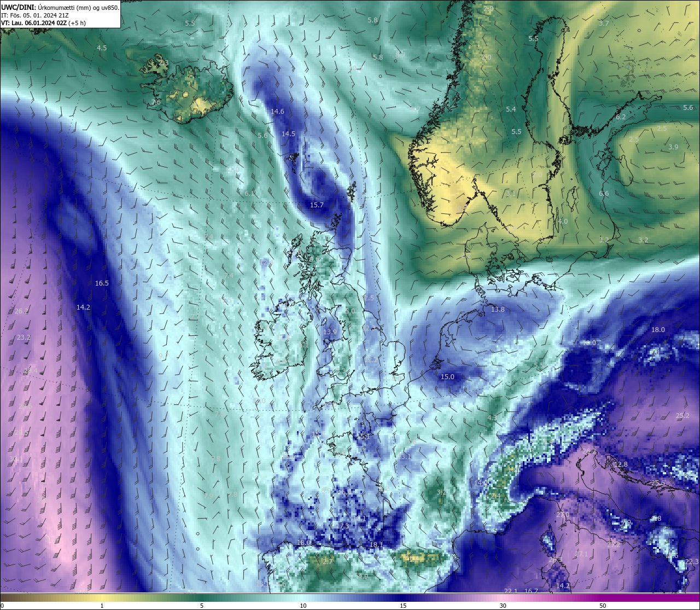Click the 'IT: Fös. 05. 01. 2024 21Z' line
This screenshot has width=700, height=610.
click(34, 15)
